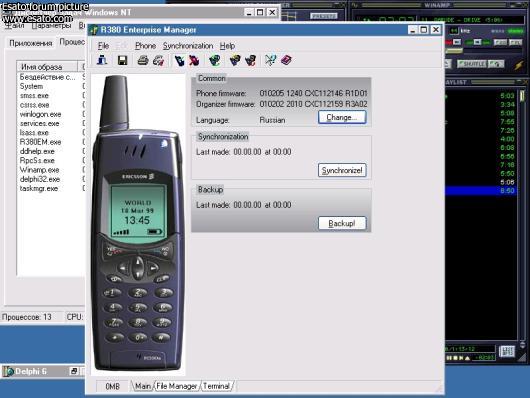
Task: Toggle Winamp repeat button next to Shuffle
Action: pos(496,64)
